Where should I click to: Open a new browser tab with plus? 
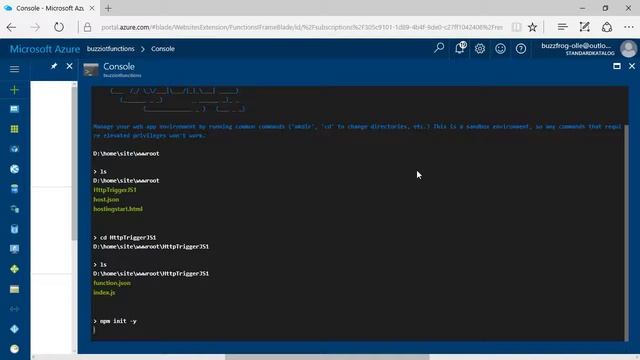[x=108, y=9]
